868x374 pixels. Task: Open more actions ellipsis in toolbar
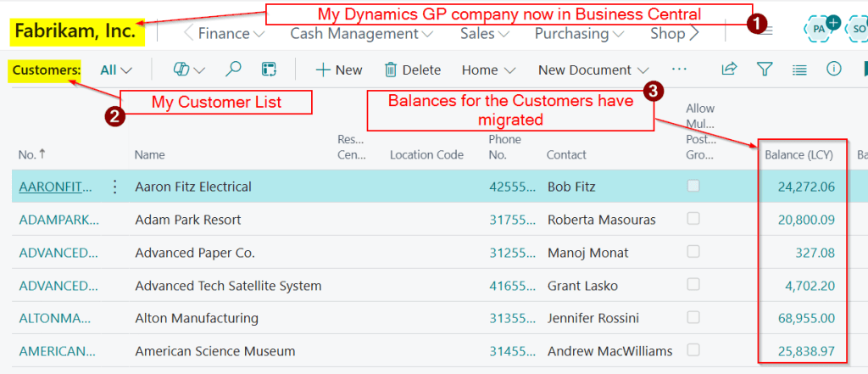click(x=679, y=70)
